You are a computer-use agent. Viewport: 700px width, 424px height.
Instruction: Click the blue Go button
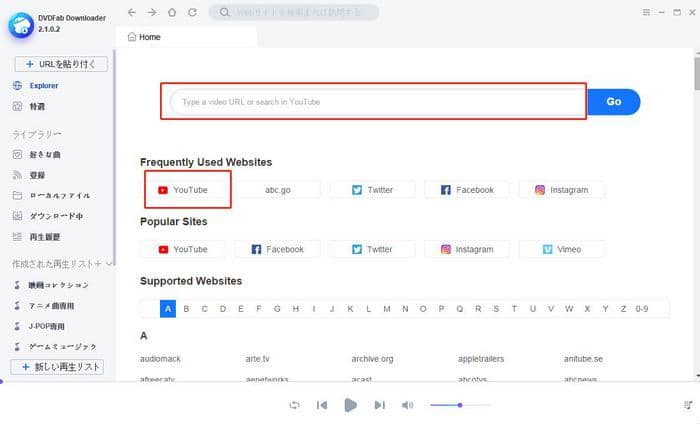point(614,102)
